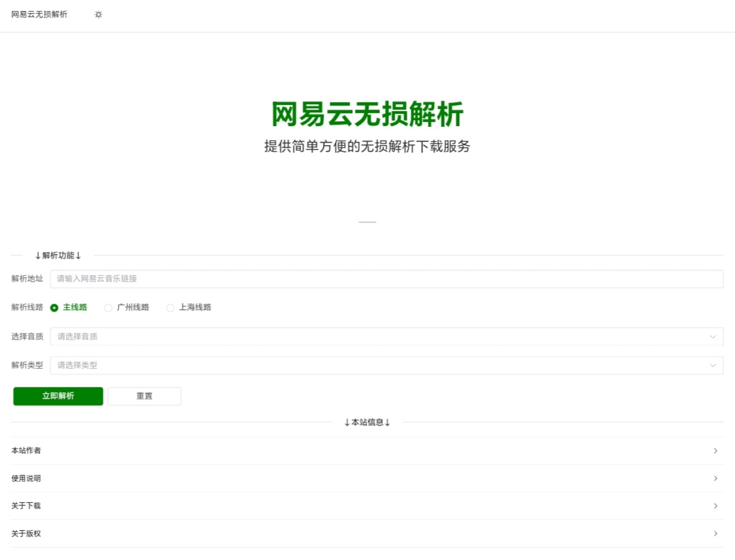Click the 立即解析 button
This screenshot has height=560, width=735.
pyautogui.click(x=58, y=396)
